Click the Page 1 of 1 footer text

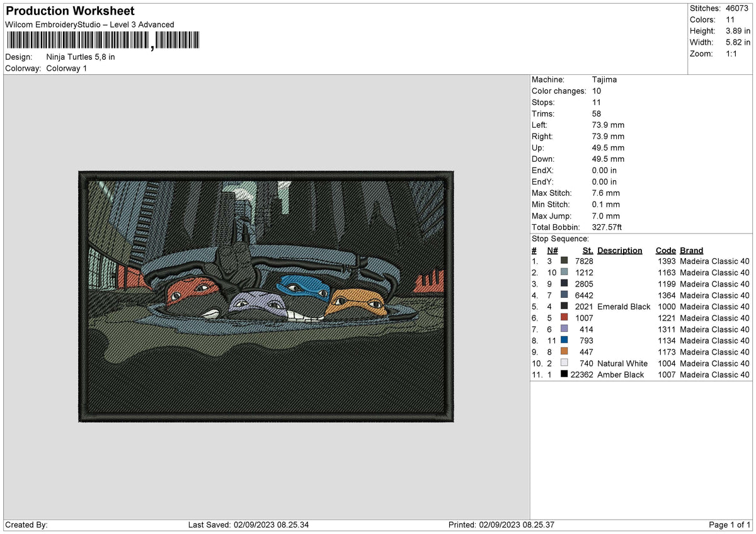pyautogui.click(x=730, y=525)
